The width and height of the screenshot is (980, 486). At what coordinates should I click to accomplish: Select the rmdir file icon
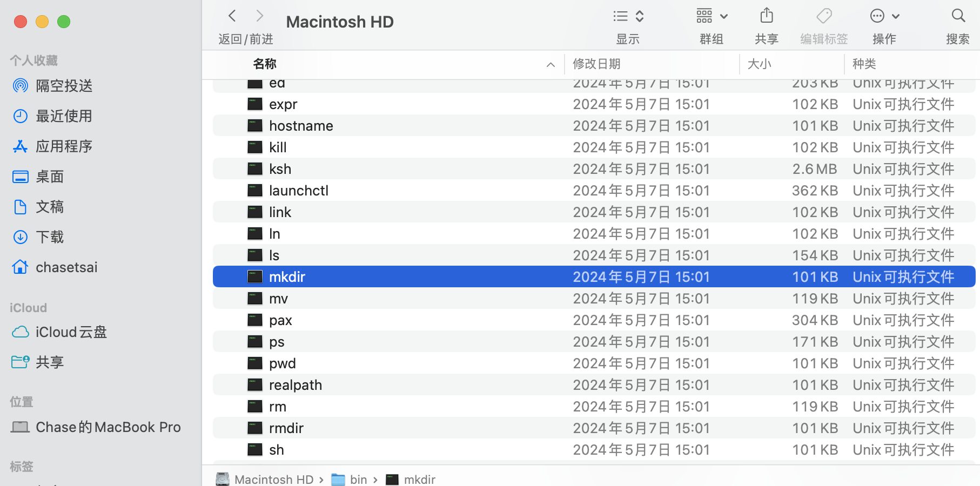[x=255, y=428]
